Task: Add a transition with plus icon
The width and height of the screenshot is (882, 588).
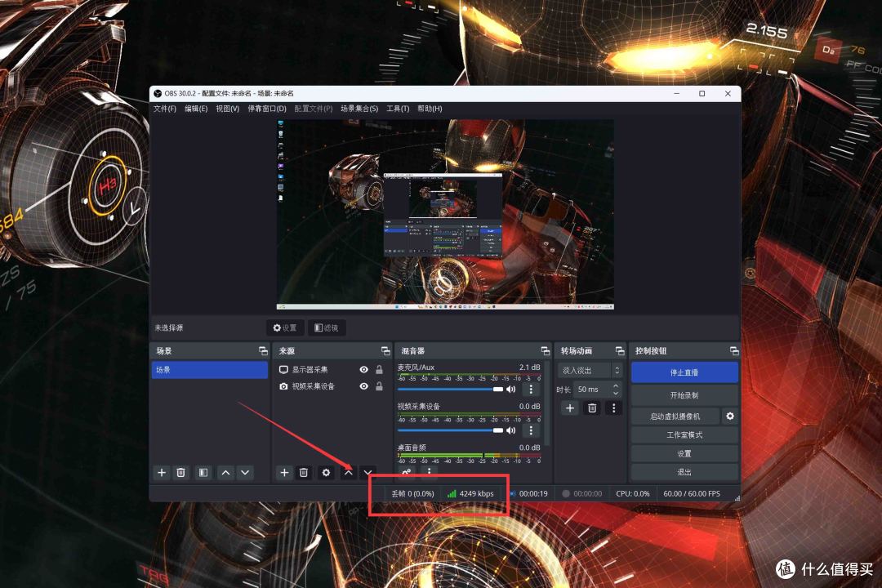Action: point(570,408)
